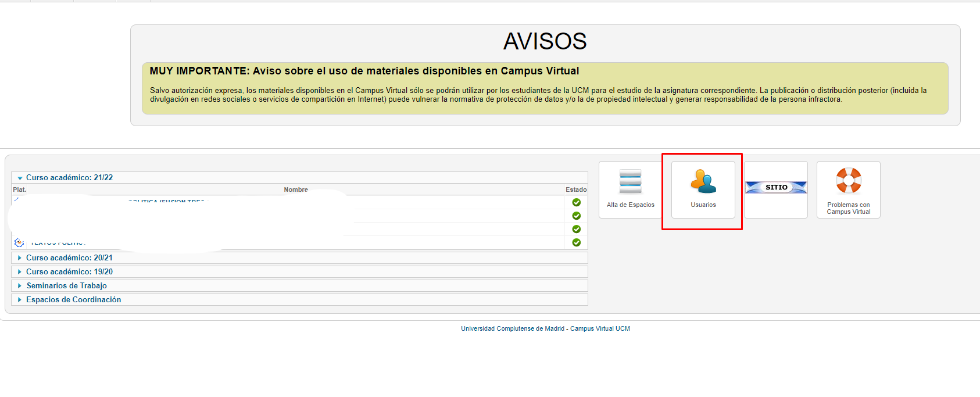Click the last green status checkmark
The image size is (980, 397).
pyautogui.click(x=576, y=242)
